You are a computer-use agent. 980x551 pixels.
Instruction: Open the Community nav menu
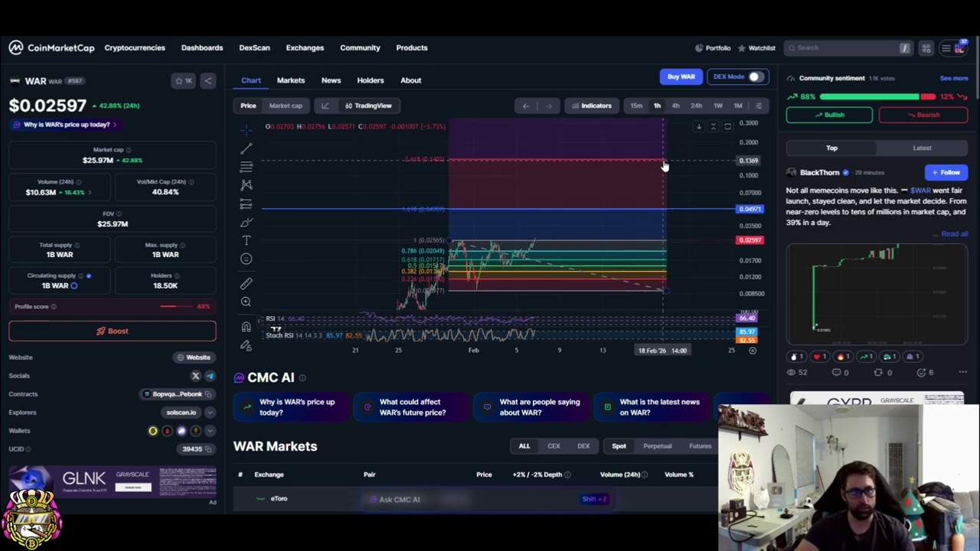coord(360,47)
